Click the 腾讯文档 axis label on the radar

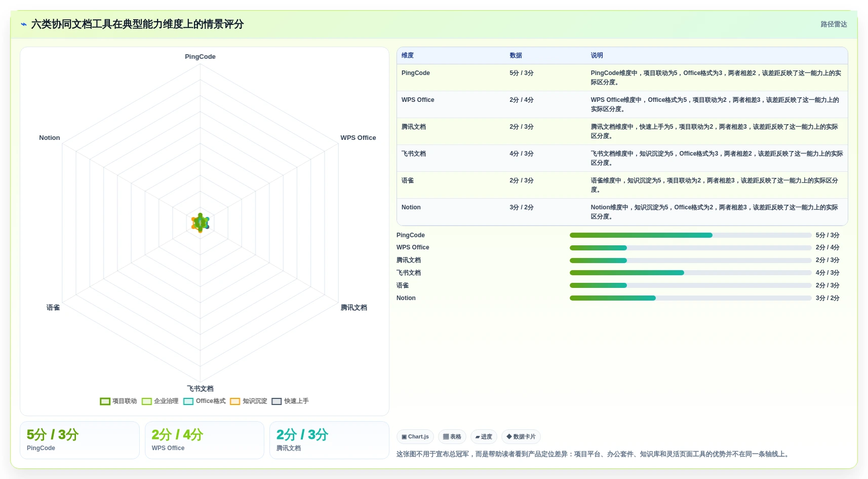[x=354, y=308]
